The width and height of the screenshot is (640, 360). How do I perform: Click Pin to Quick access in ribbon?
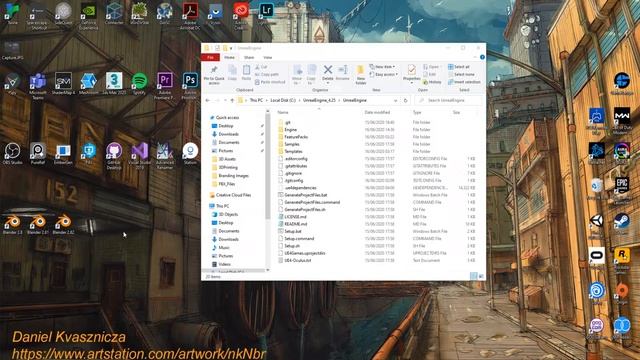pyautogui.click(x=214, y=74)
